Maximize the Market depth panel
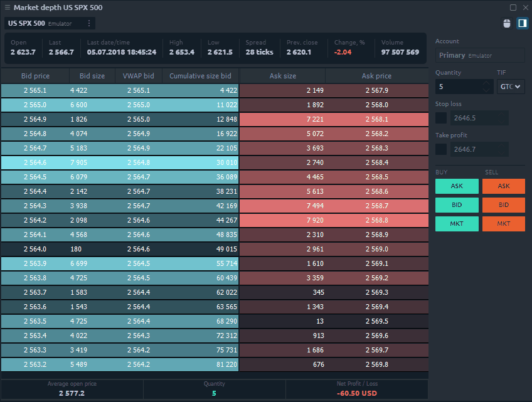This screenshot has height=402, width=532. click(513, 8)
